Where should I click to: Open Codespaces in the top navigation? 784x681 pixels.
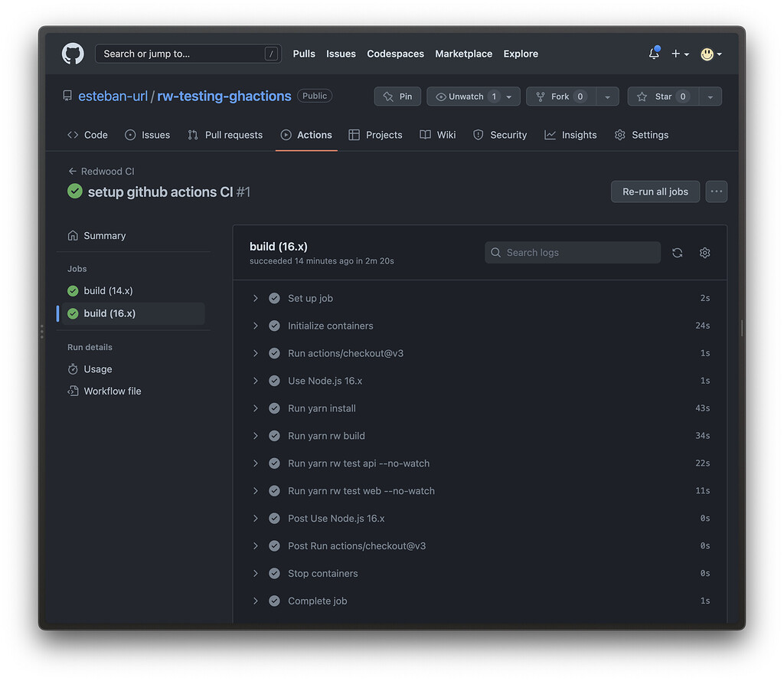tap(396, 54)
